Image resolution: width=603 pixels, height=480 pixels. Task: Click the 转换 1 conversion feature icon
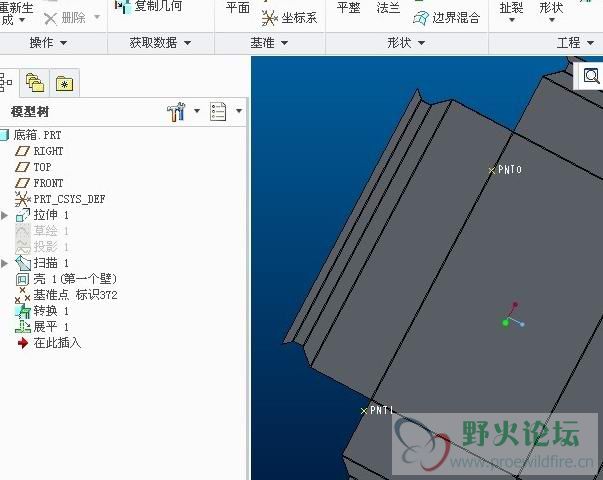click(23, 311)
